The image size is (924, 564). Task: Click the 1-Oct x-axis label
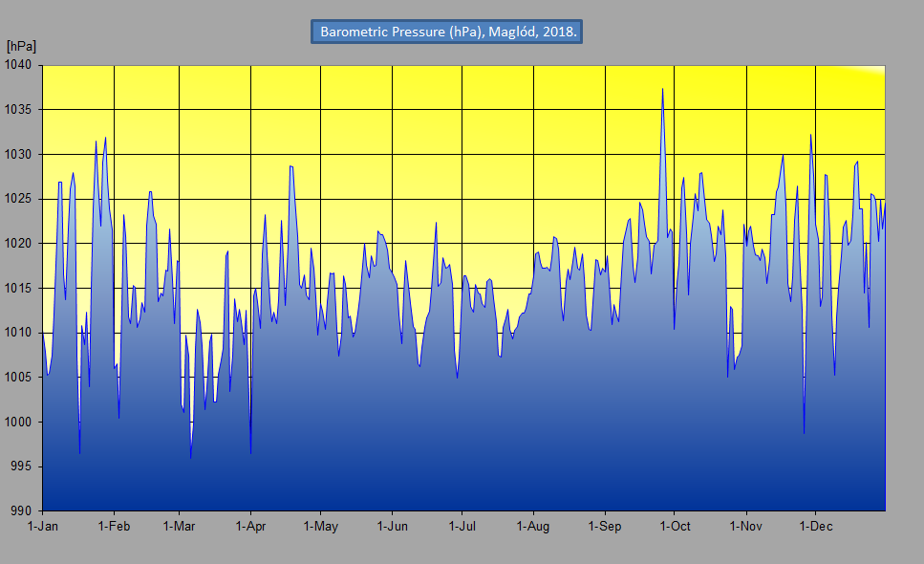pos(674,526)
